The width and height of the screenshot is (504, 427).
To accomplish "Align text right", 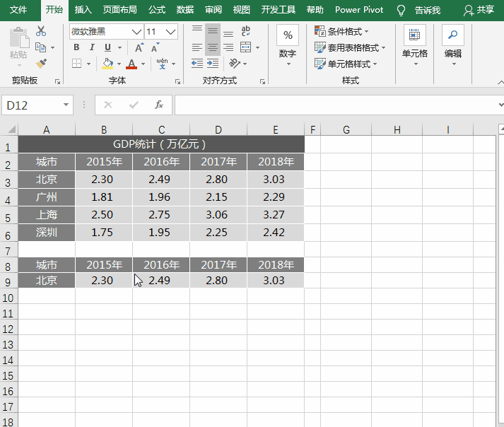I will click(x=228, y=47).
